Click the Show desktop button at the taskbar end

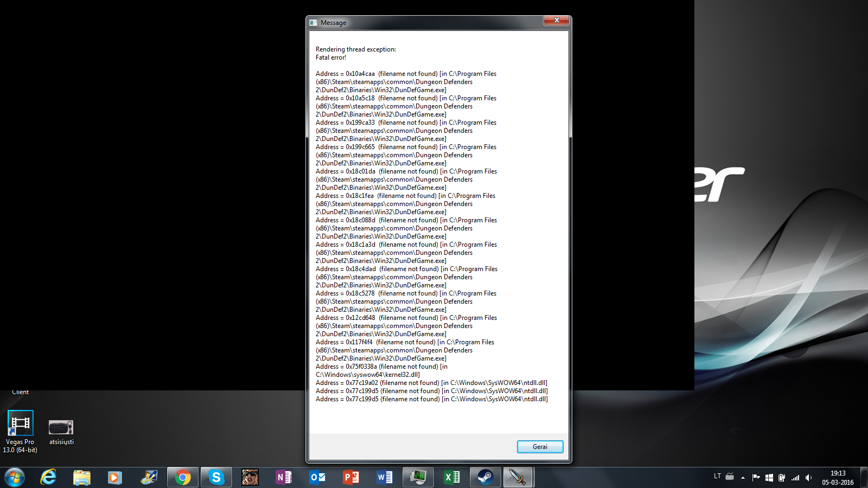point(864,478)
